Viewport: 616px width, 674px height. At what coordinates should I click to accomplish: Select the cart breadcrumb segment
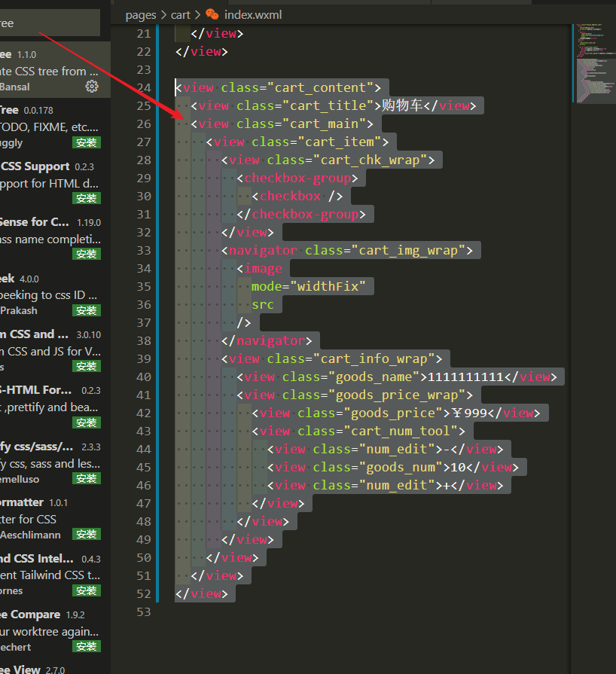tap(180, 15)
